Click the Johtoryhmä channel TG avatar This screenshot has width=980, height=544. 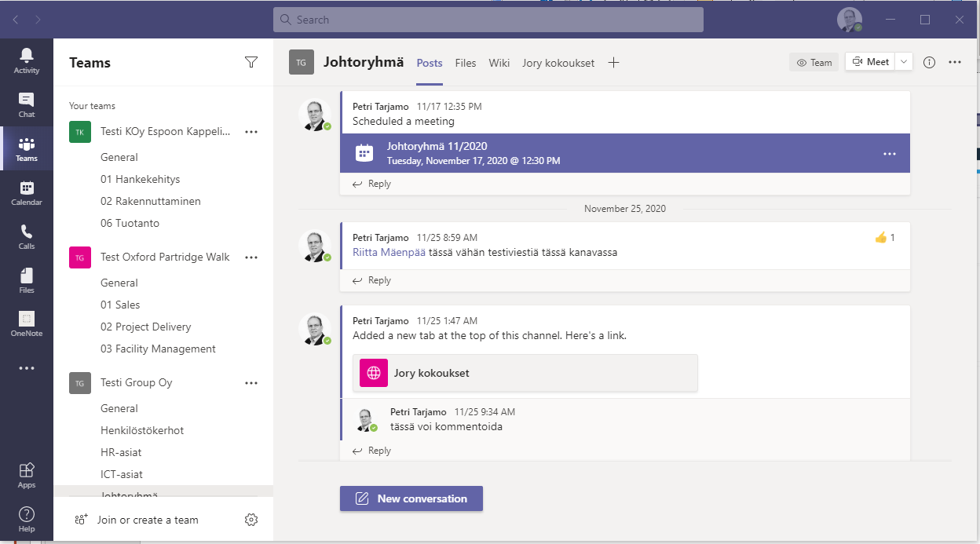[302, 63]
